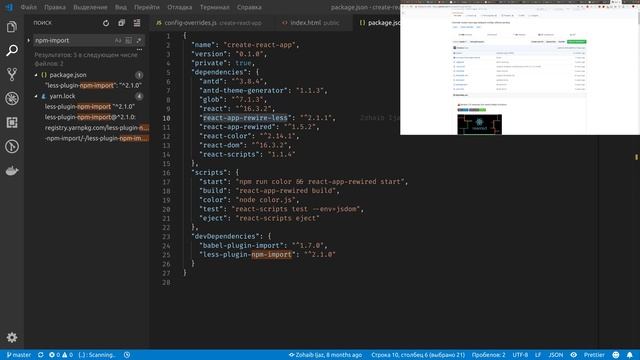
Task: Open the Файл menu
Action: pos(29,7)
